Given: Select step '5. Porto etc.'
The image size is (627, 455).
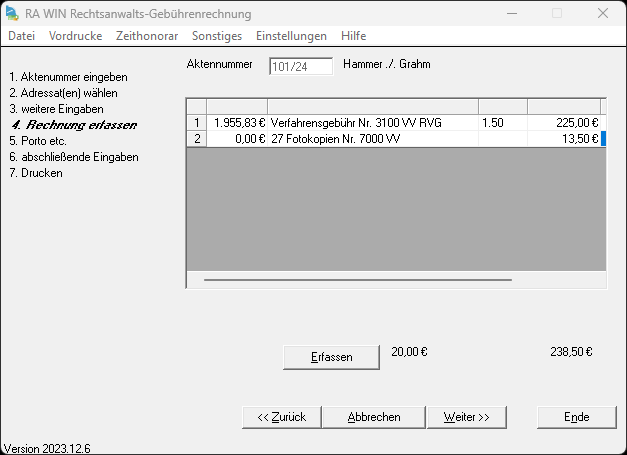Looking at the screenshot, I should (38, 141).
